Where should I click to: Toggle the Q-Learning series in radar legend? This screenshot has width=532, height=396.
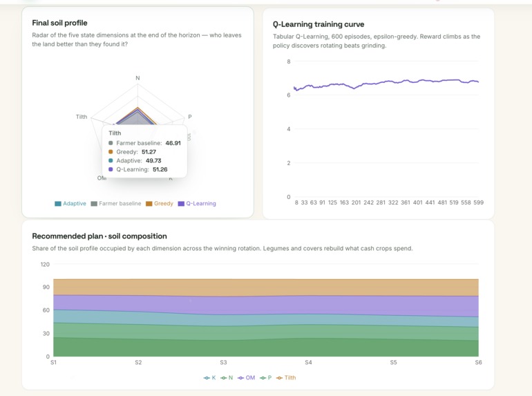tap(197, 204)
